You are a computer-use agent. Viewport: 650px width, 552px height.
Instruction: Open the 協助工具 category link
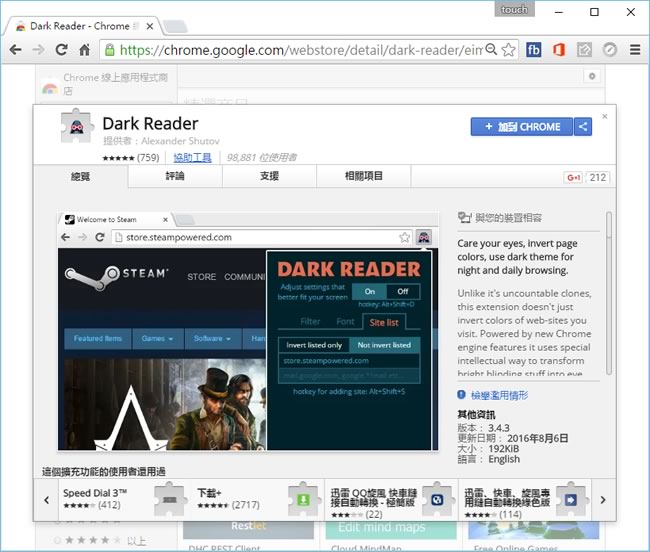192,157
